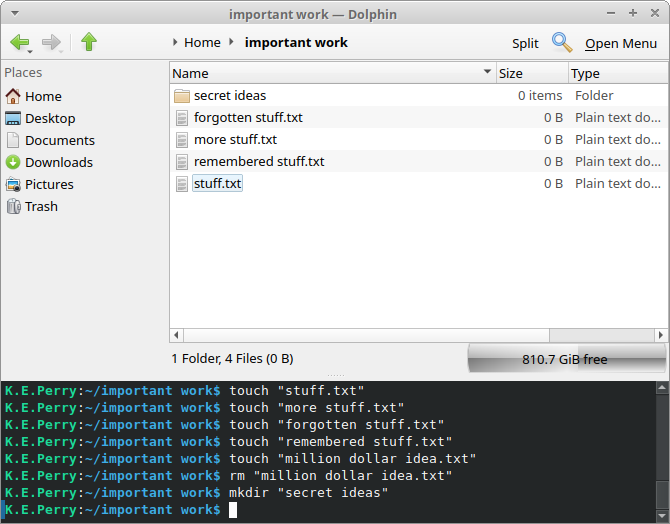
Task: Click the secret ideas folder icon
Action: pos(182,96)
